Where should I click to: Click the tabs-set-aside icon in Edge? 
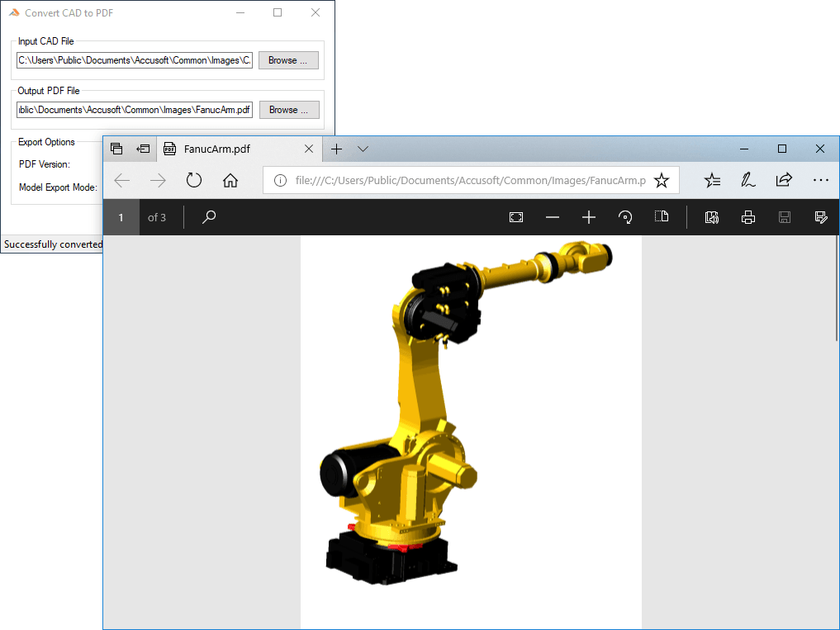[116, 149]
